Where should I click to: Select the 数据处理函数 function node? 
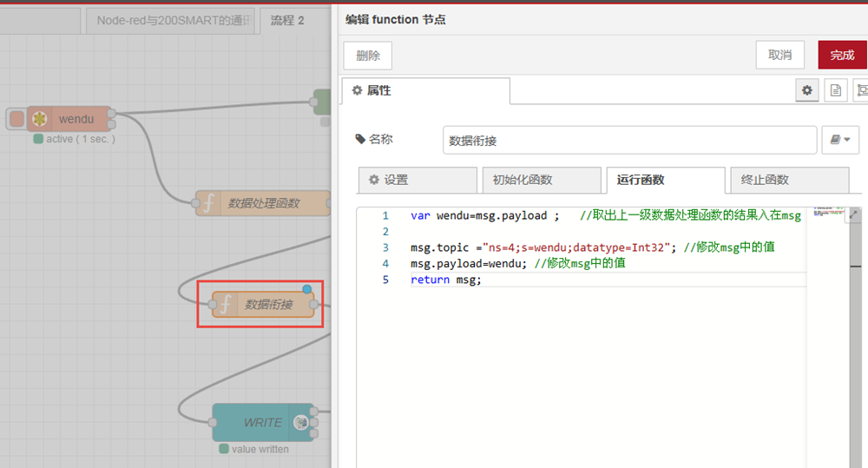pos(264,203)
